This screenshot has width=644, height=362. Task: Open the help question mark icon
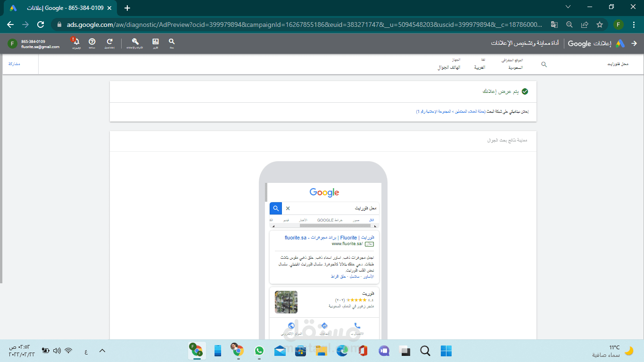pyautogui.click(x=92, y=42)
